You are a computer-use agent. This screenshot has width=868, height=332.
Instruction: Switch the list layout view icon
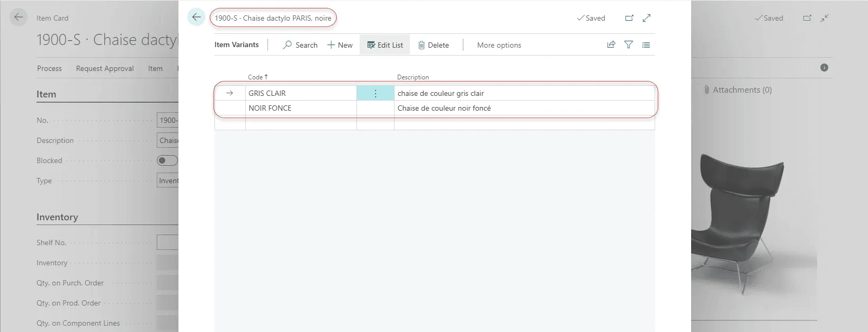[x=646, y=45]
